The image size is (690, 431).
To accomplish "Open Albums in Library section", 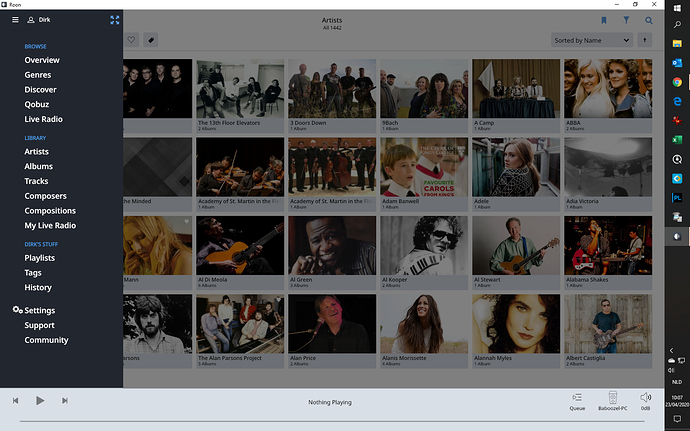I will pyautogui.click(x=39, y=166).
